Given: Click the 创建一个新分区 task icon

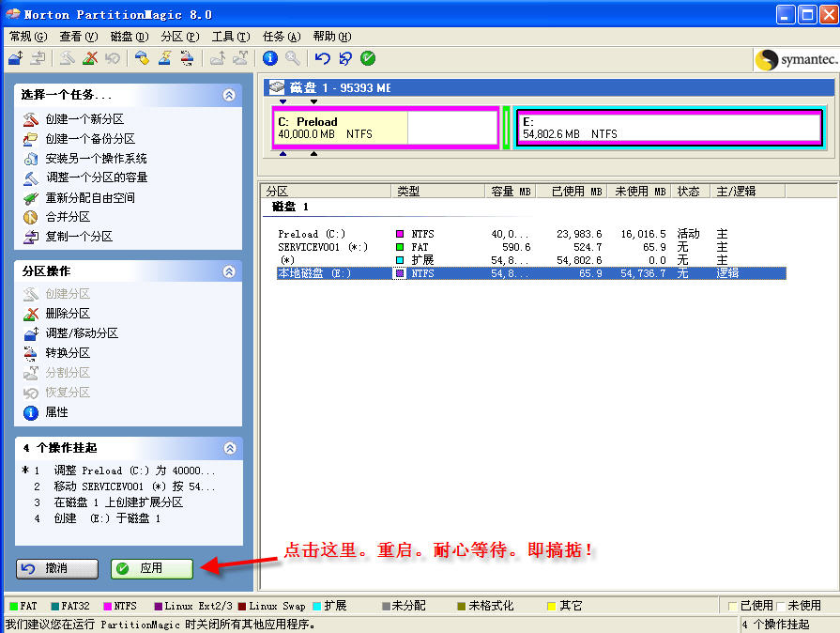Looking at the screenshot, I should tap(31, 119).
